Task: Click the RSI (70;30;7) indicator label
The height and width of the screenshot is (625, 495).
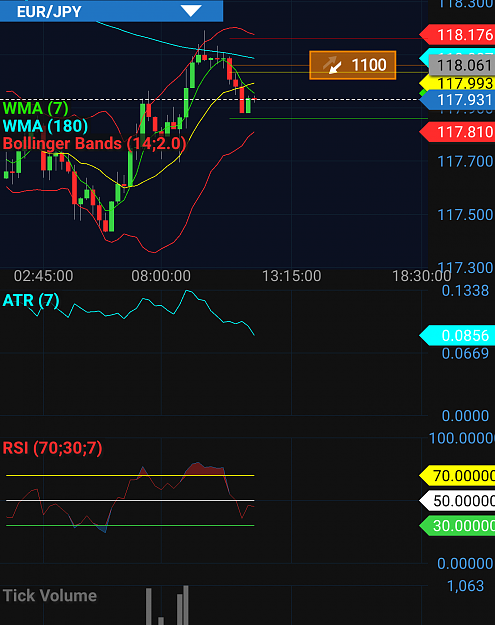Action: 52,448
